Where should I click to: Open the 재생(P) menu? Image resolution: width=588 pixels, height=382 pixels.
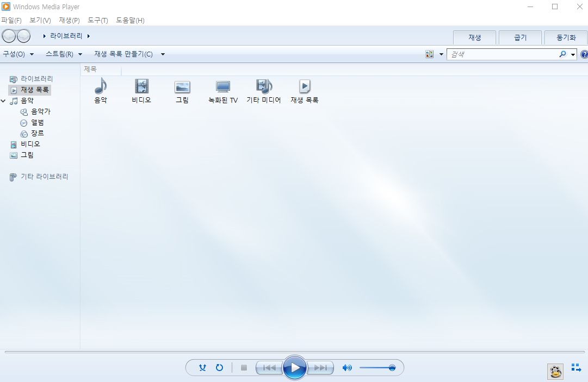tap(70, 20)
